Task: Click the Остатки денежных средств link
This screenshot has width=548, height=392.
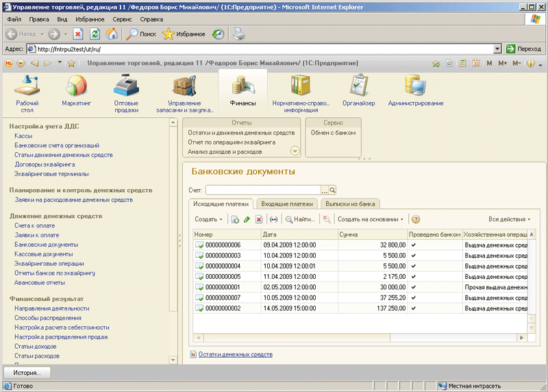Action: point(236,354)
